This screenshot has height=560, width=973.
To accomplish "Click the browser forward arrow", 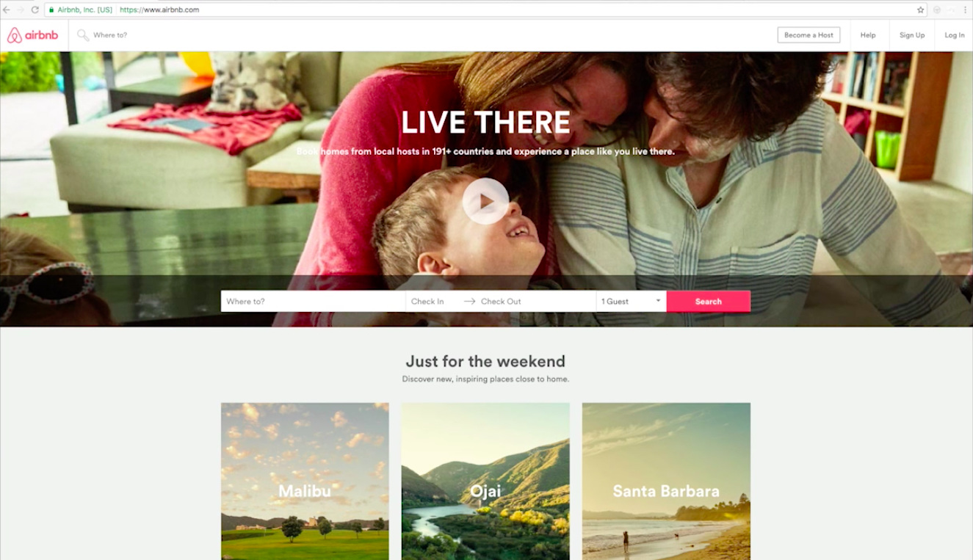I will pos(21,10).
